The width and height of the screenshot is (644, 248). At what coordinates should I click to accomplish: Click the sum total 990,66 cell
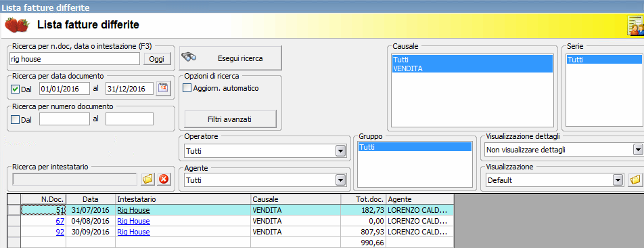363,243
